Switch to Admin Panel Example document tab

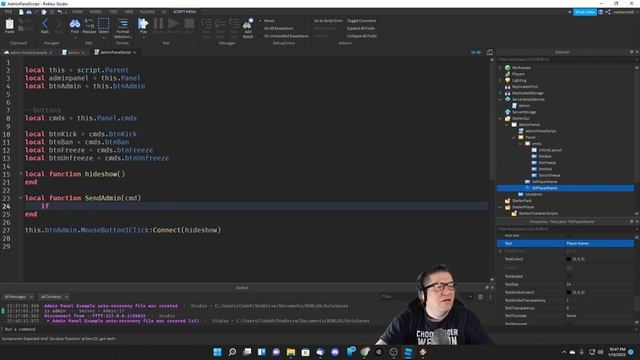point(28,53)
